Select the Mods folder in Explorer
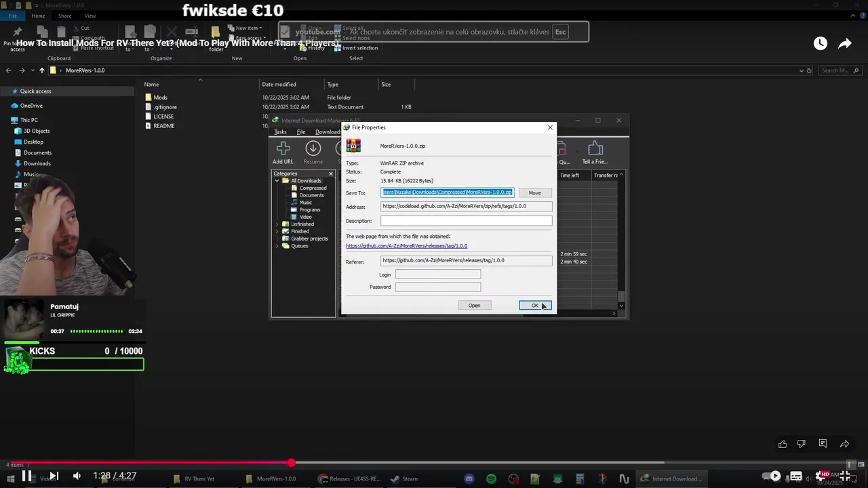868x488 pixels. [156, 98]
